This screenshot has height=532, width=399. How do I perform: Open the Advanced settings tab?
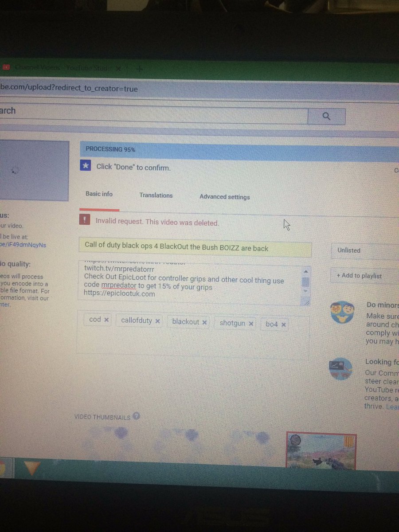pos(224,197)
